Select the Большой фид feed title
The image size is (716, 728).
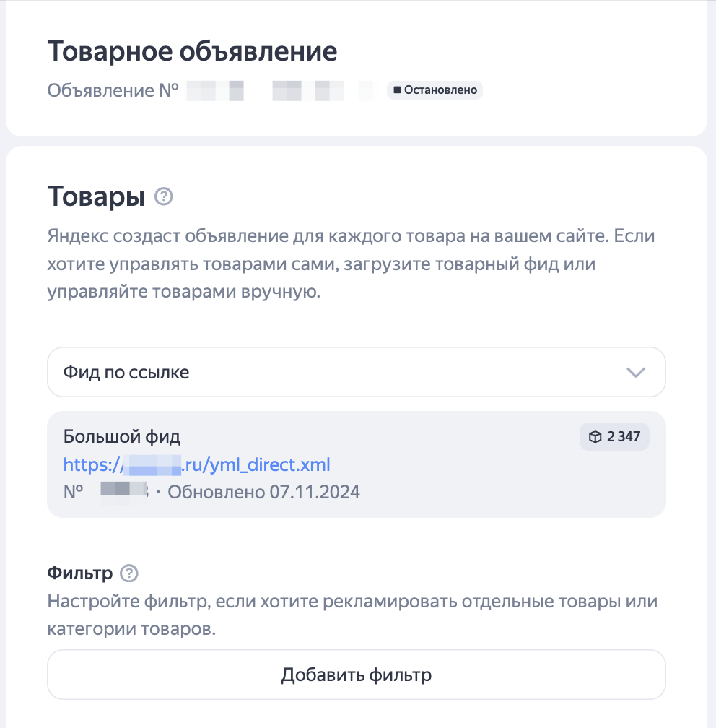(121, 436)
